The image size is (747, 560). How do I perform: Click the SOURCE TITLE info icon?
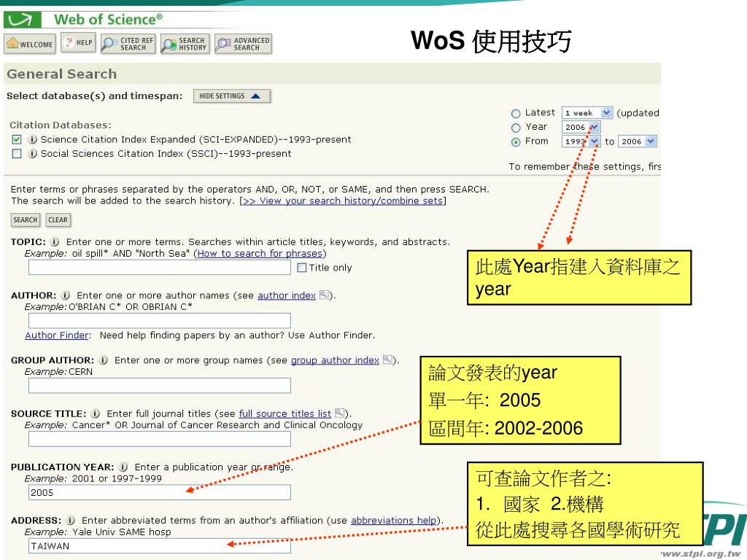pyautogui.click(x=96, y=413)
